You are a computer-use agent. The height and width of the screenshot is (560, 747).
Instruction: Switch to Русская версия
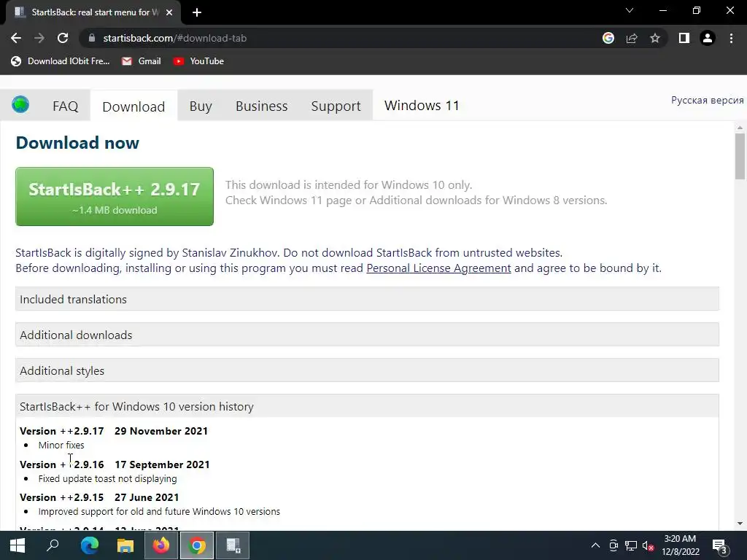[x=707, y=100]
